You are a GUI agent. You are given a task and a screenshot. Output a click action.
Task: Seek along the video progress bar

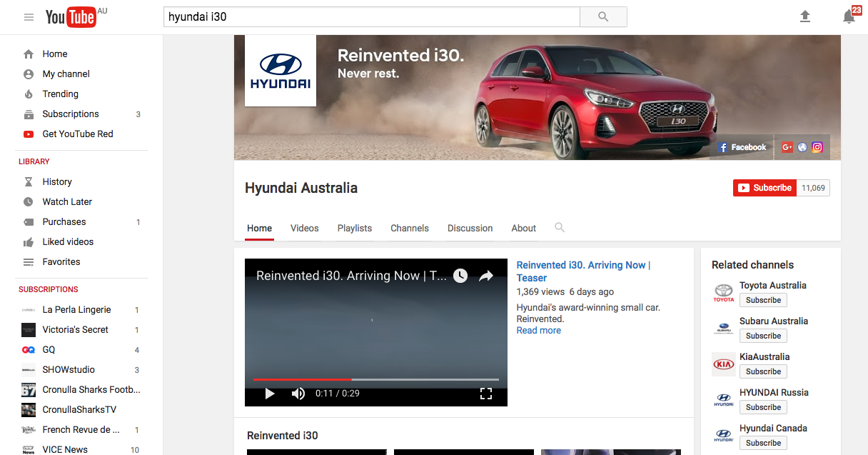[x=376, y=379]
